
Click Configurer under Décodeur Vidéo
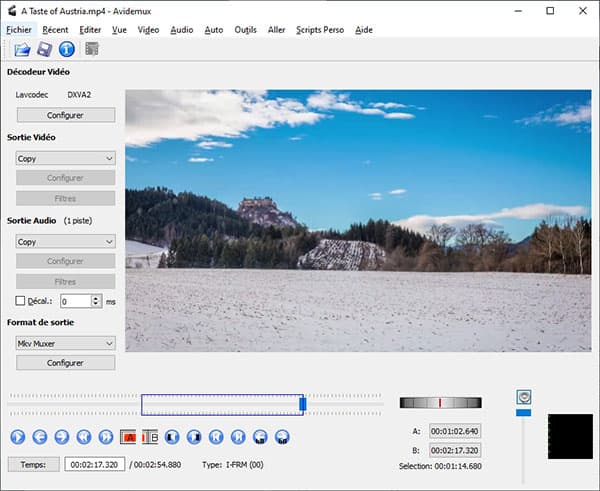click(66, 115)
